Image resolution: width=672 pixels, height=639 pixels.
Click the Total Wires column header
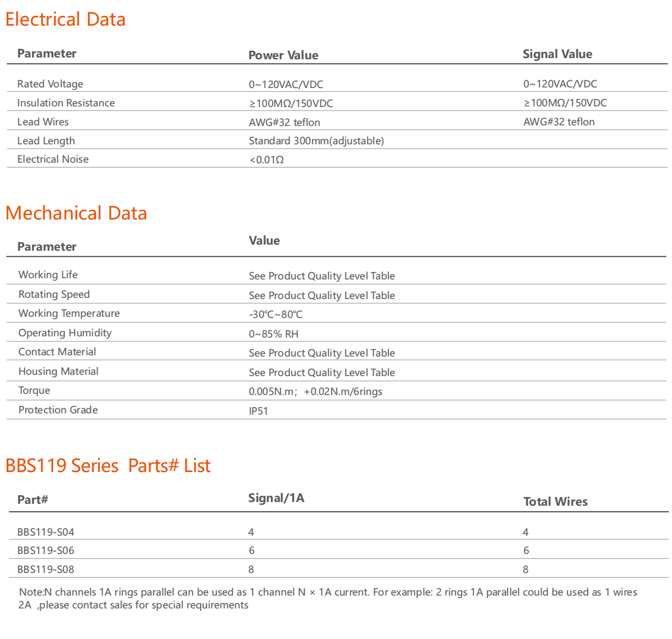point(555,501)
